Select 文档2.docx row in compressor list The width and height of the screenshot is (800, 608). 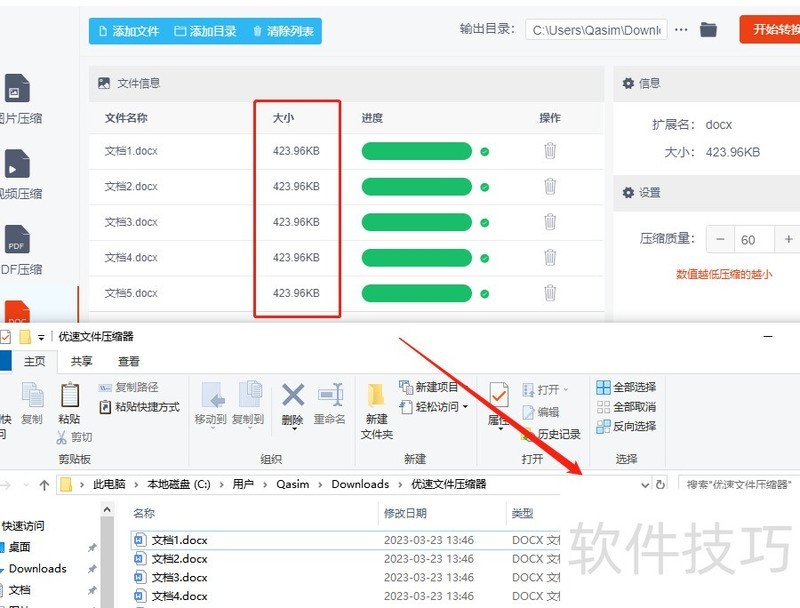point(346,187)
